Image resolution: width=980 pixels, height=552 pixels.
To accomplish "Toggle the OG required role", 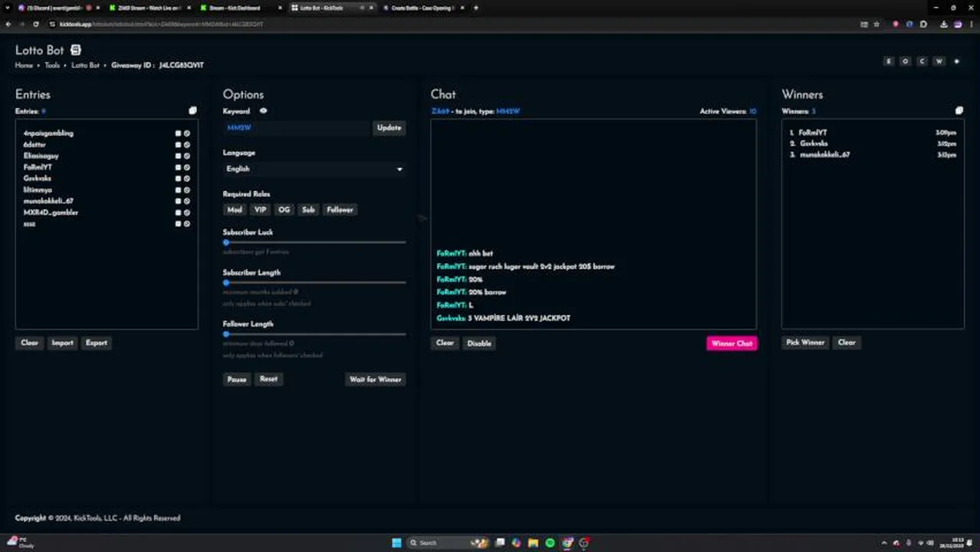I will pyautogui.click(x=284, y=209).
